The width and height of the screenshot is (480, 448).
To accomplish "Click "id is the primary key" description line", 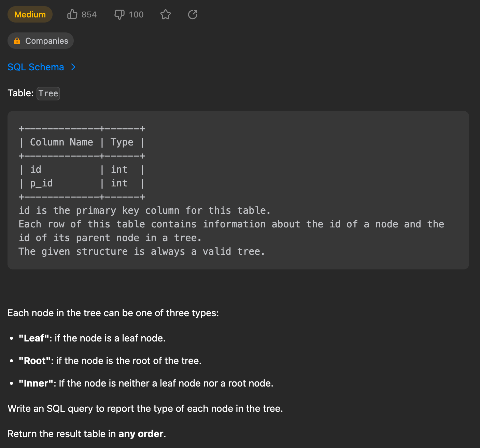I will 144,210.
